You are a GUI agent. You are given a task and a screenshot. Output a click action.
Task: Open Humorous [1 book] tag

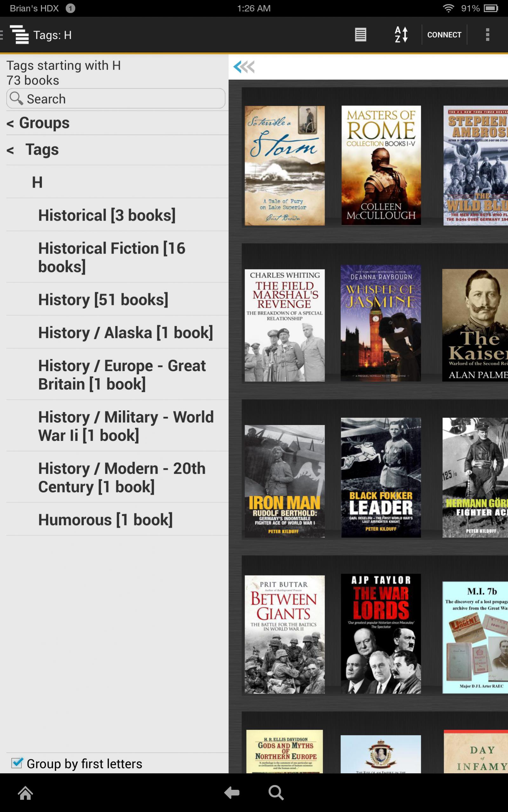[117, 519]
